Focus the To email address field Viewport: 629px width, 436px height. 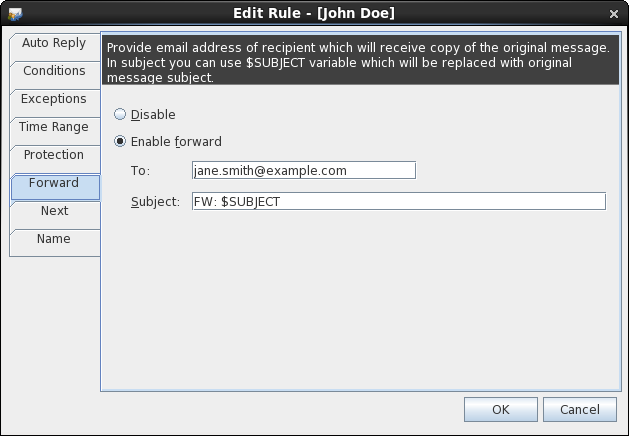pos(304,170)
